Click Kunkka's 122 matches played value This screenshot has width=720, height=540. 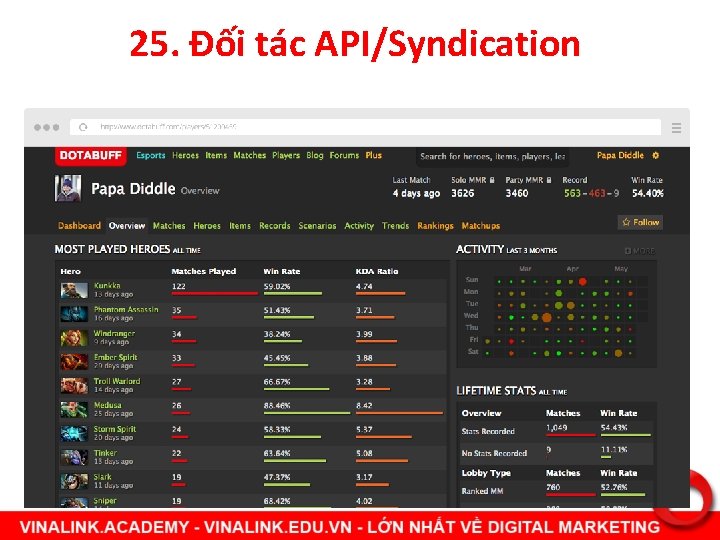pos(179,287)
